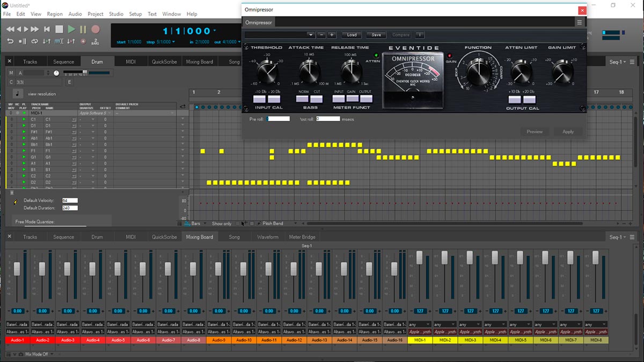Click the green Play transport button
The image size is (644, 362).
click(71, 29)
